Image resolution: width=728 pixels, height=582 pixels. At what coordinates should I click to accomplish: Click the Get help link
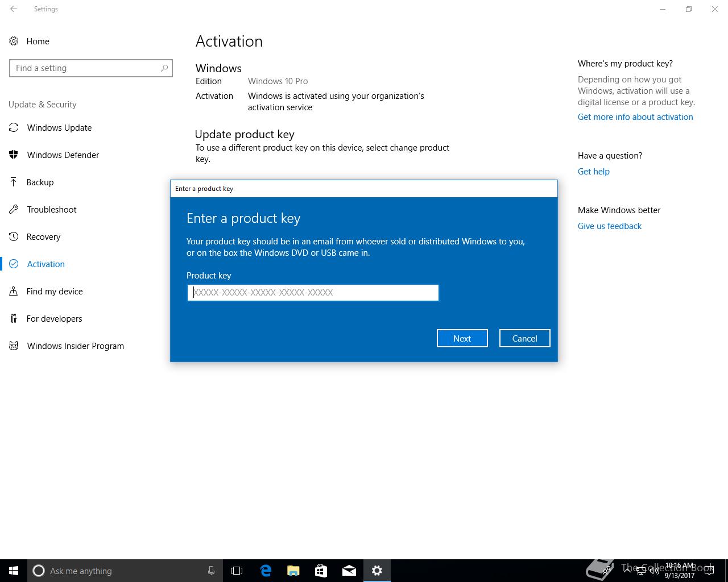pos(593,172)
